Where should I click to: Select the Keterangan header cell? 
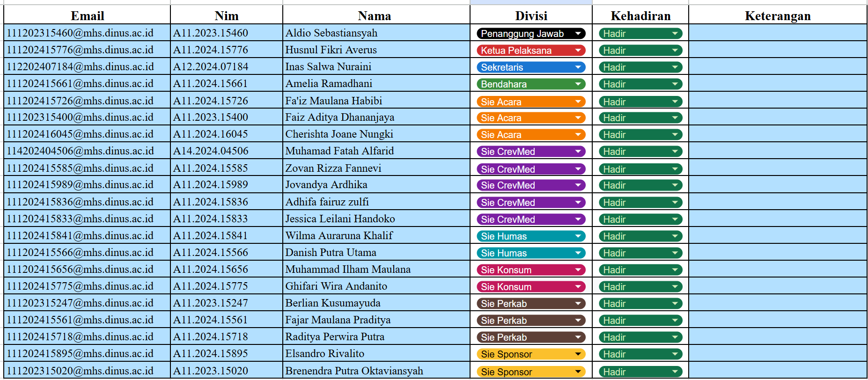click(778, 15)
